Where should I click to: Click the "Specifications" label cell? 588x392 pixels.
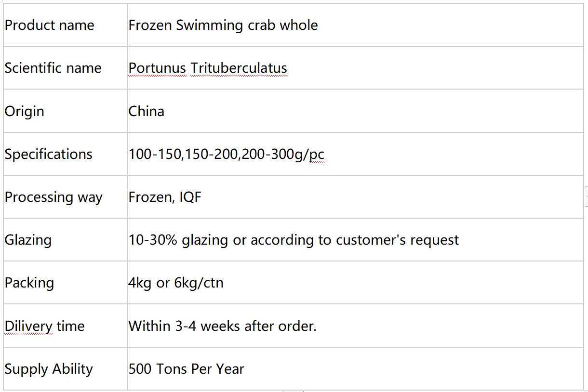(x=66, y=154)
